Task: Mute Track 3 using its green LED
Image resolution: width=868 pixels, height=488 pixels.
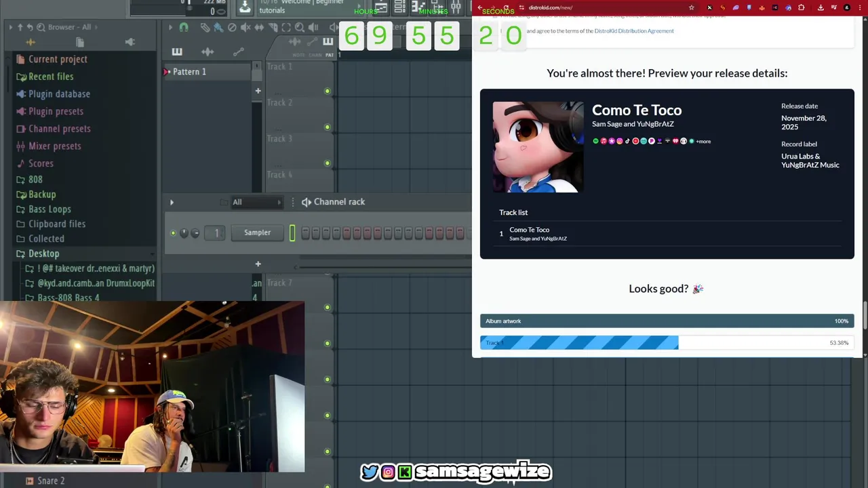Action: point(327,163)
